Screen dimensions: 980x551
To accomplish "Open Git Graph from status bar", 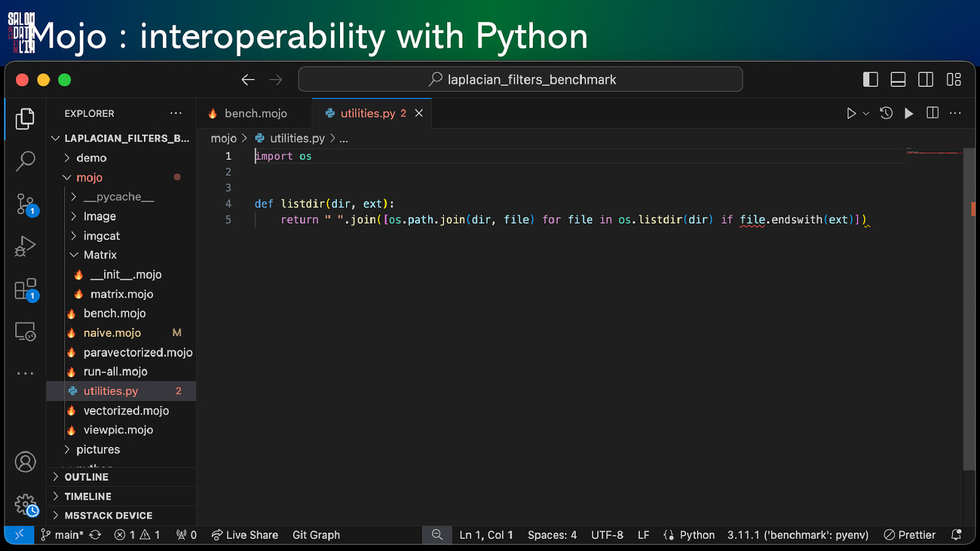I will pyautogui.click(x=316, y=535).
